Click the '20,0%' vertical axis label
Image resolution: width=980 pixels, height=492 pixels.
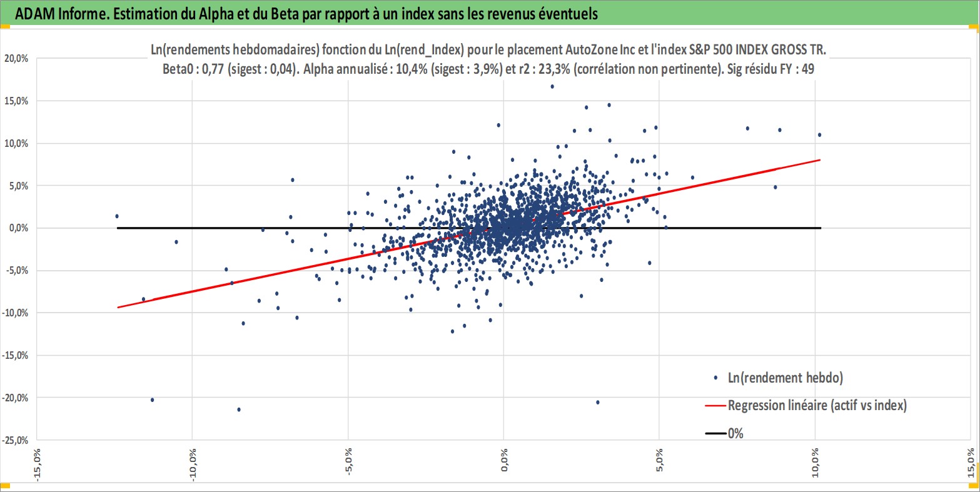pos(16,59)
